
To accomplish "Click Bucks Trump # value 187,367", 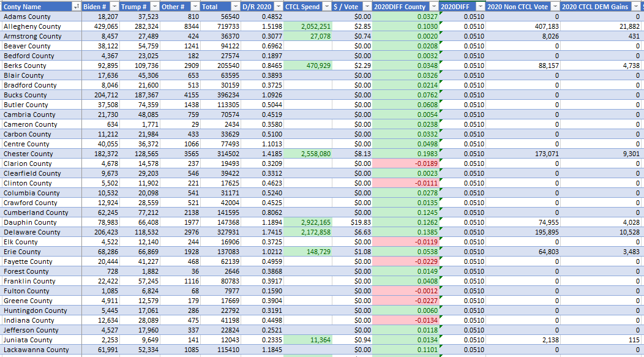I will click(x=147, y=95).
